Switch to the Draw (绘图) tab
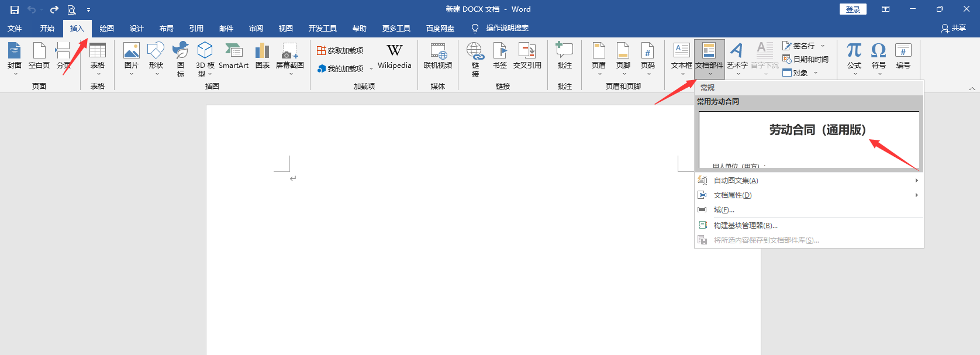Image resolution: width=980 pixels, height=355 pixels. (107, 28)
